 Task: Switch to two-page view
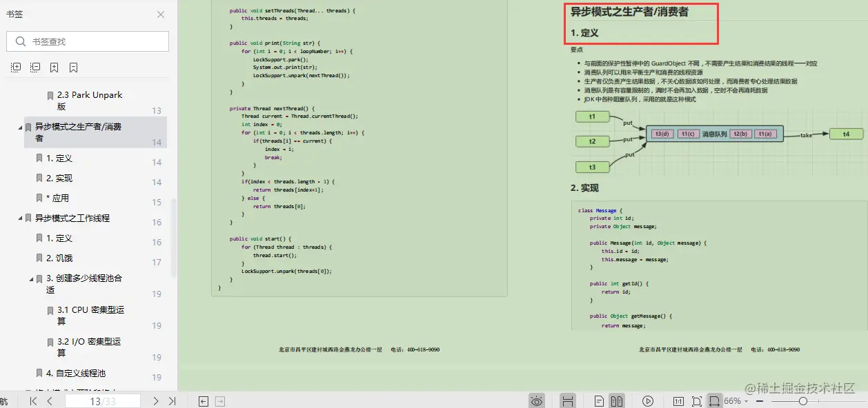click(x=617, y=401)
